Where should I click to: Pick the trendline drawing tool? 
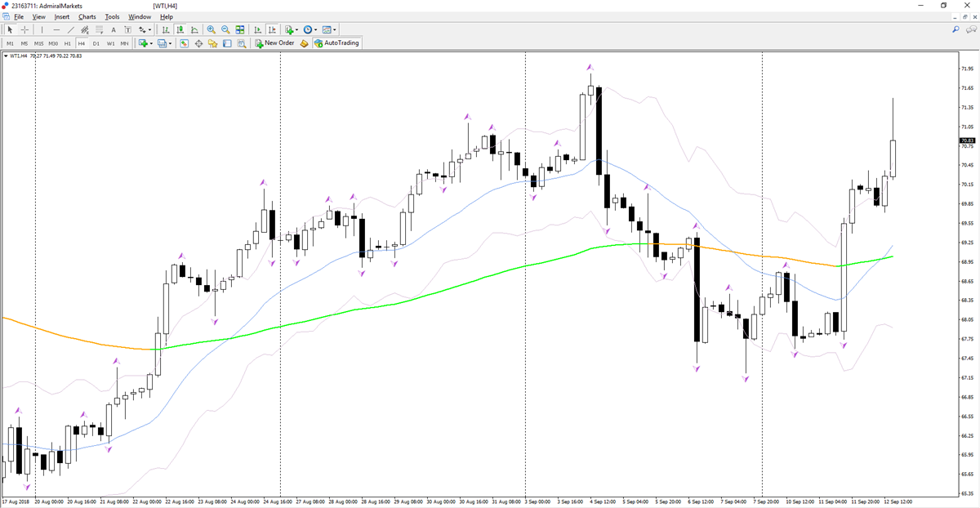click(x=71, y=29)
